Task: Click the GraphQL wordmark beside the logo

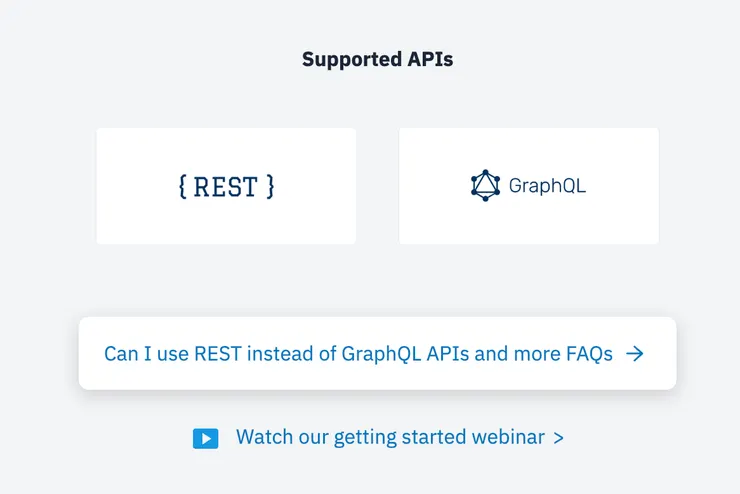Action: [x=547, y=186]
